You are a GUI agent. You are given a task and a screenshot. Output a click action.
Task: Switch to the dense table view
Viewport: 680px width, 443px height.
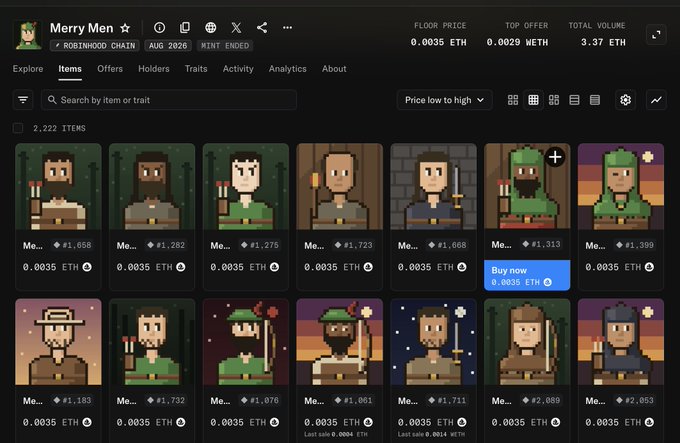coord(595,100)
